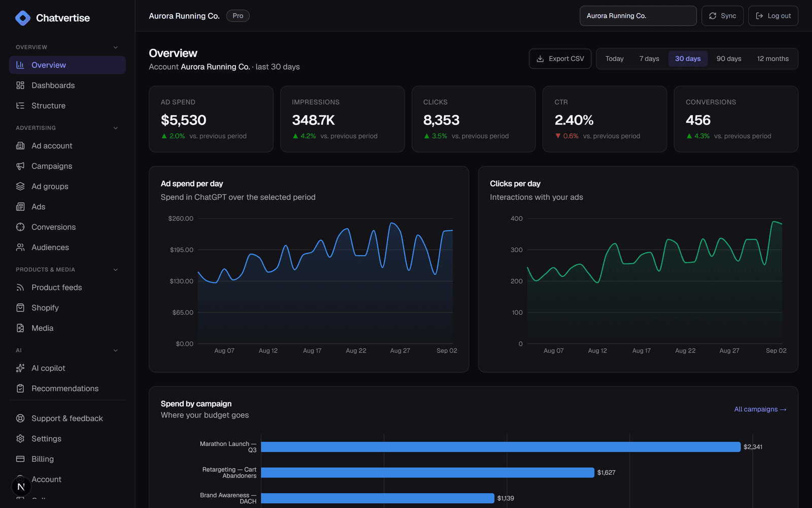Click the Product feeds RSS icon
This screenshot has width=812, height=508.
coord(20,288)
